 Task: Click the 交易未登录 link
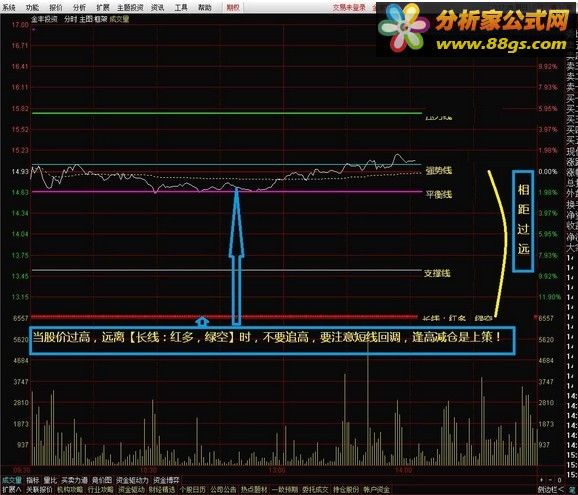point(349,7)
